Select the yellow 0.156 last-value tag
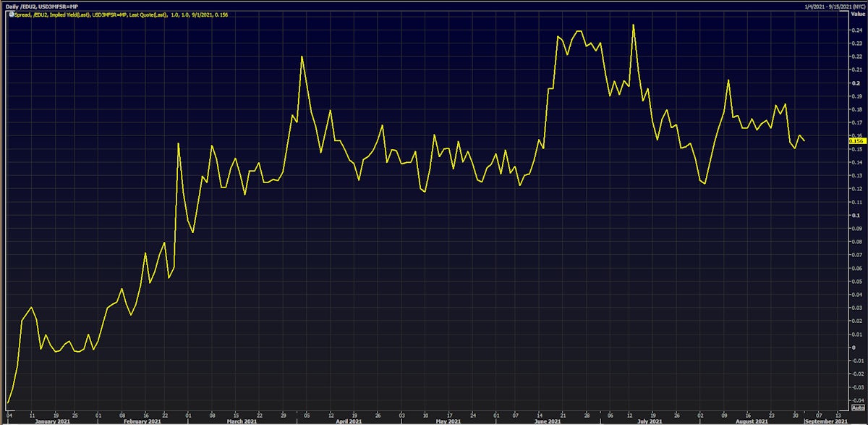Image resolution: width=868 pixels, height=425 pixels. point(857,140)
